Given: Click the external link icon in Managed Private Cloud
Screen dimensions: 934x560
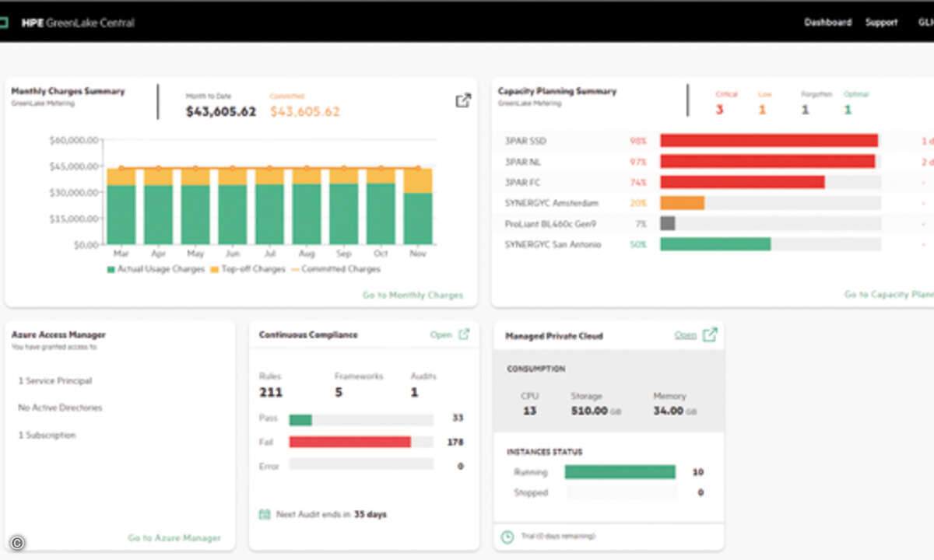Looking at the screenshot, I should pos(710,334).
